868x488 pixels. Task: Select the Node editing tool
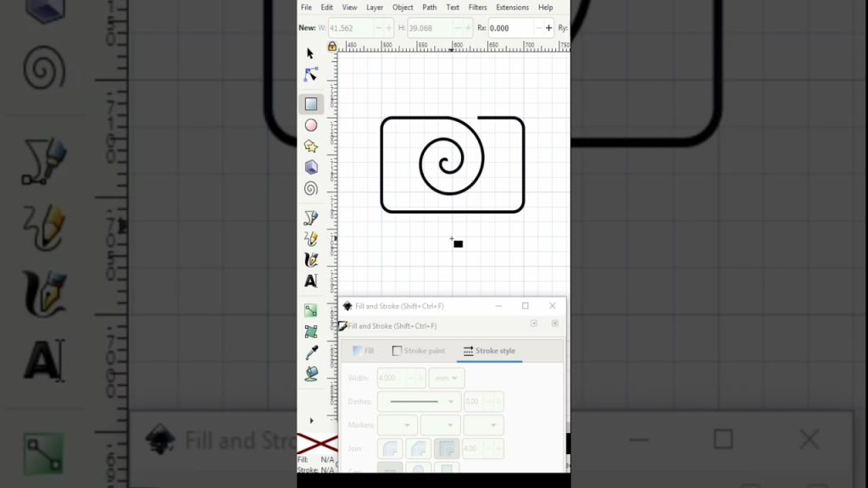coord(310,75)
